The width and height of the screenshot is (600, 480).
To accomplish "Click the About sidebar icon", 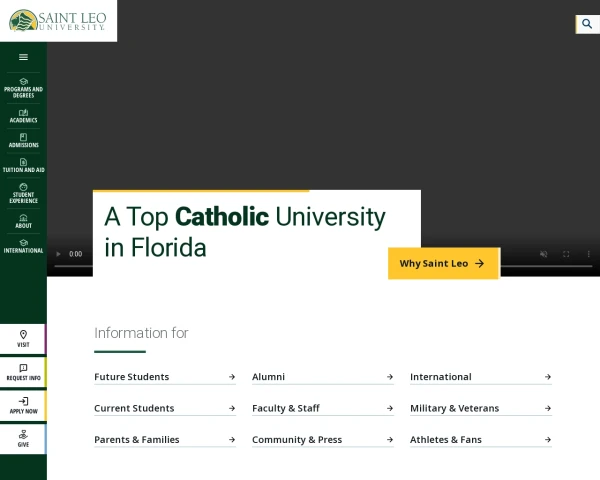I will [x=23, y=221].
